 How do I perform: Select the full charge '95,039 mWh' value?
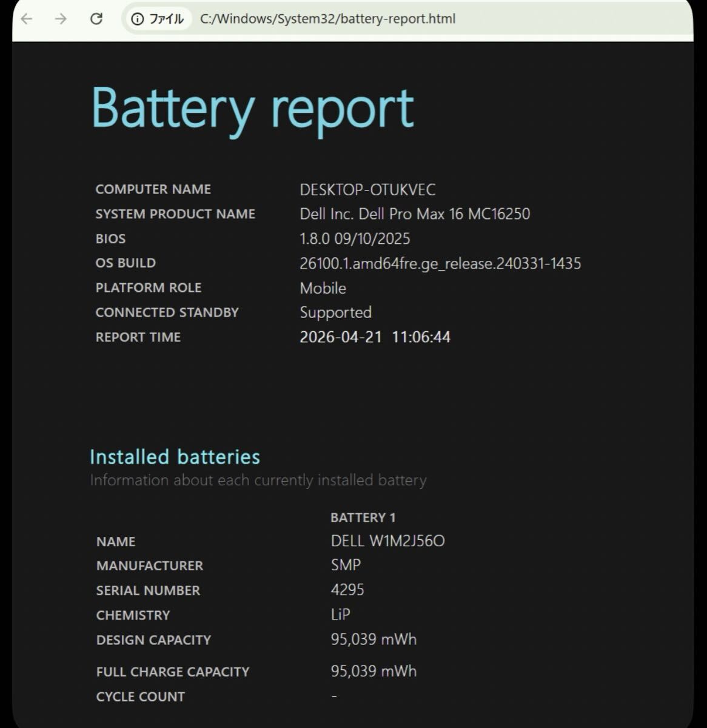tap(374, 672)
